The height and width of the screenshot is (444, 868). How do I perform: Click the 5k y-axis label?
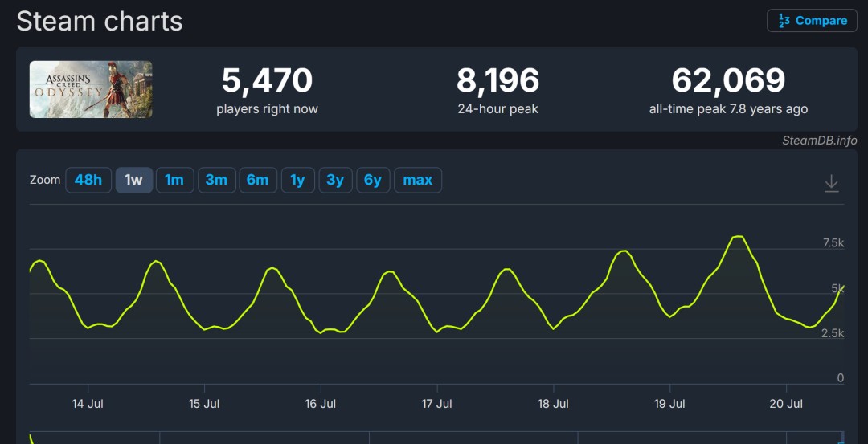pos(837,288)
